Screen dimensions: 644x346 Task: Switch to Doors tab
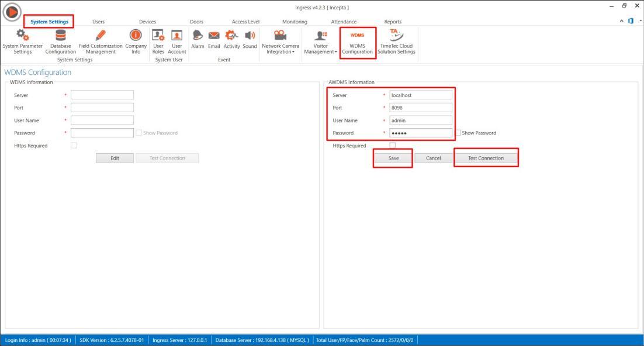pyautogui.click(x=196, y=22)
